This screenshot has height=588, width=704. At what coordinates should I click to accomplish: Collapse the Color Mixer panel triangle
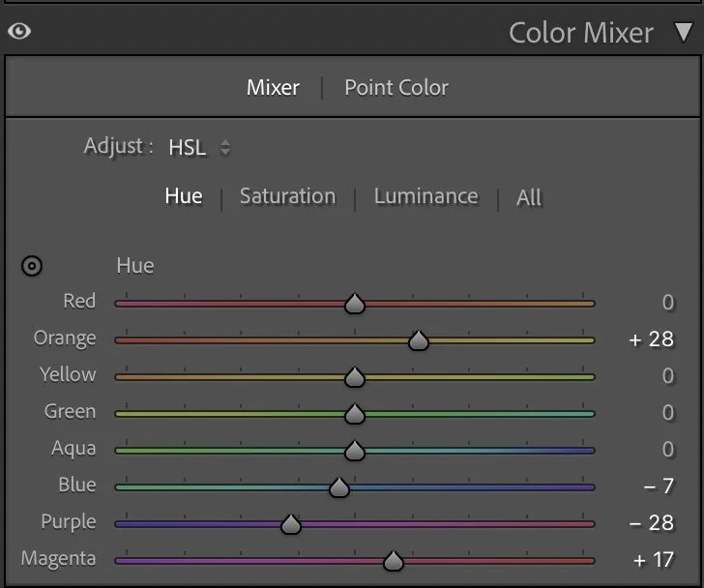coord(684,32)
